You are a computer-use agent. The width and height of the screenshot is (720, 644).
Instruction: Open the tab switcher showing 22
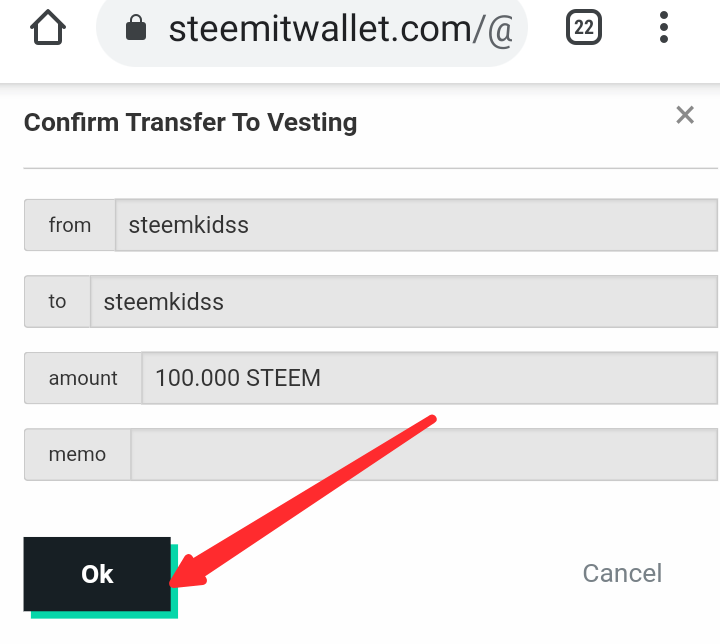click(x=584, y=27)
